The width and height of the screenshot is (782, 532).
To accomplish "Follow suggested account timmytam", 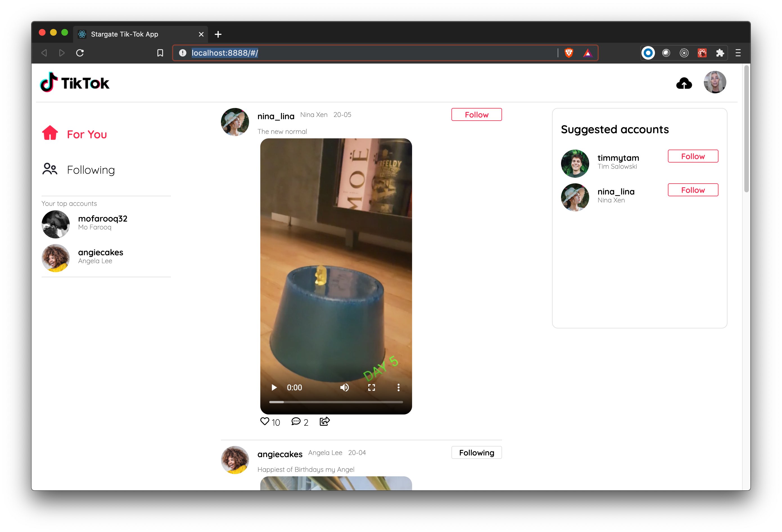I will coord(693,156).
